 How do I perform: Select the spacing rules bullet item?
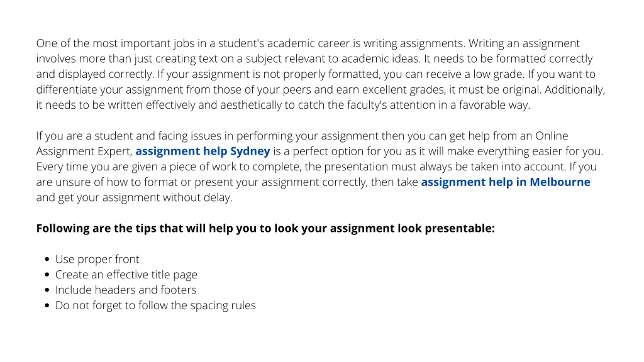point(155,305)
